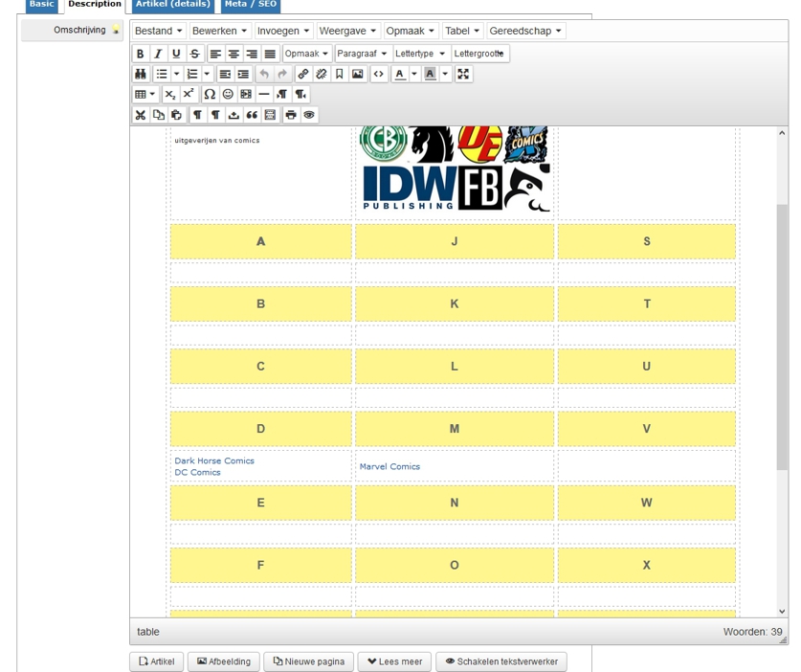The width and height of the screenshot is (801, 672).
Task: Insert horizontal line
Action: tap(264, 94)
